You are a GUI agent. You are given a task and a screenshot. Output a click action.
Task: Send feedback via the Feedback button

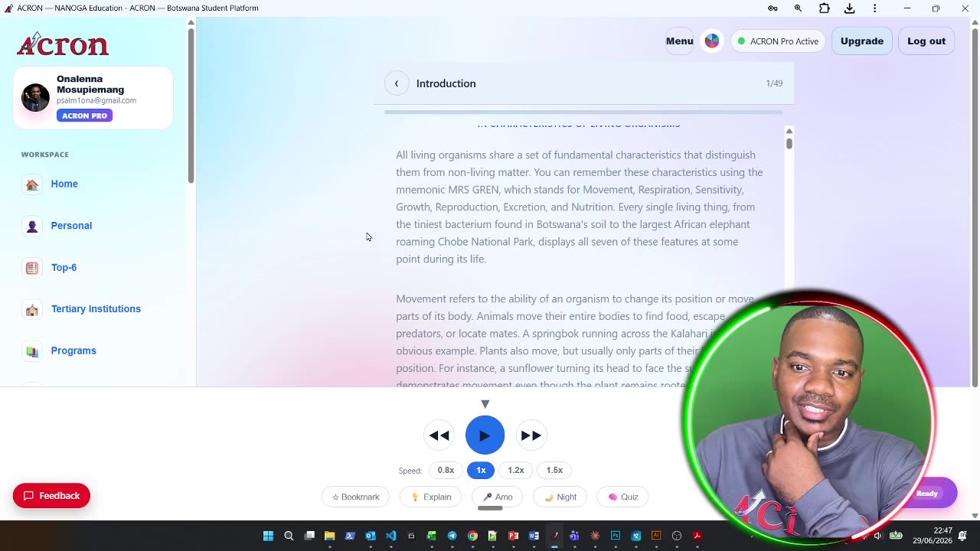[x=51, y=496]
